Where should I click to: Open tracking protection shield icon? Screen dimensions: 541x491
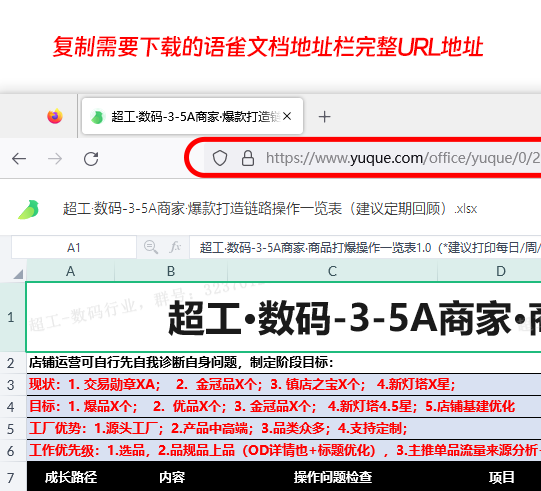[219, 158]
